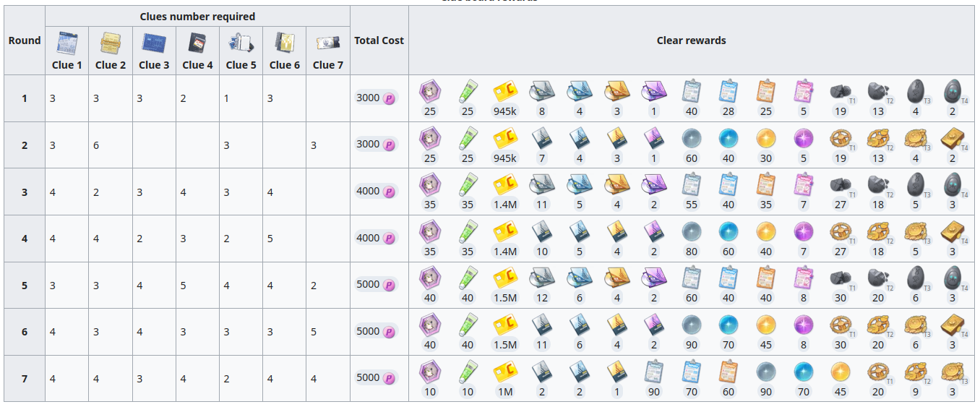Click round 7 T3 gear reward icon
Viewport: 980px width, 407px height.
coord(953,371)
